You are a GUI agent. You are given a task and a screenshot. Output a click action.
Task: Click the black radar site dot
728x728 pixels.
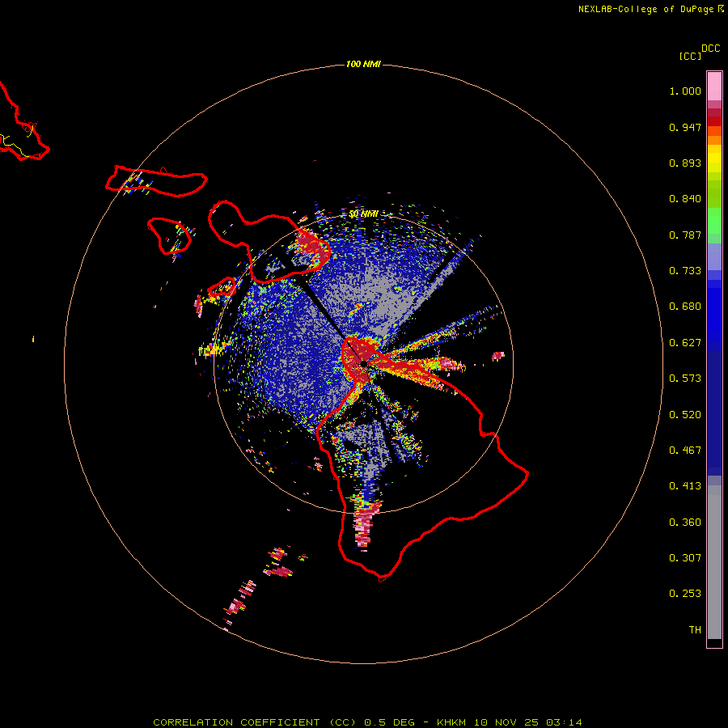pos(363,363)
